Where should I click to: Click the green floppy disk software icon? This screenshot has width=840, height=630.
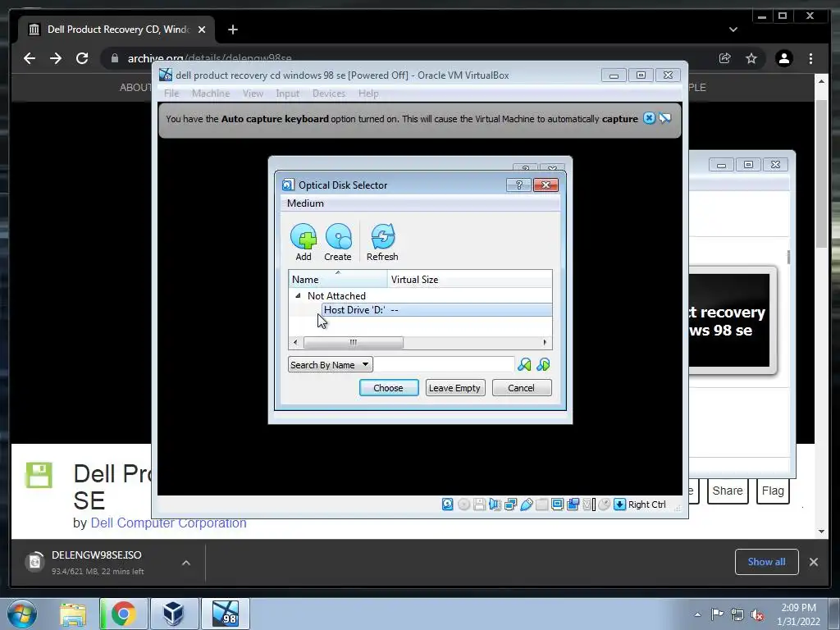[39, 475]
